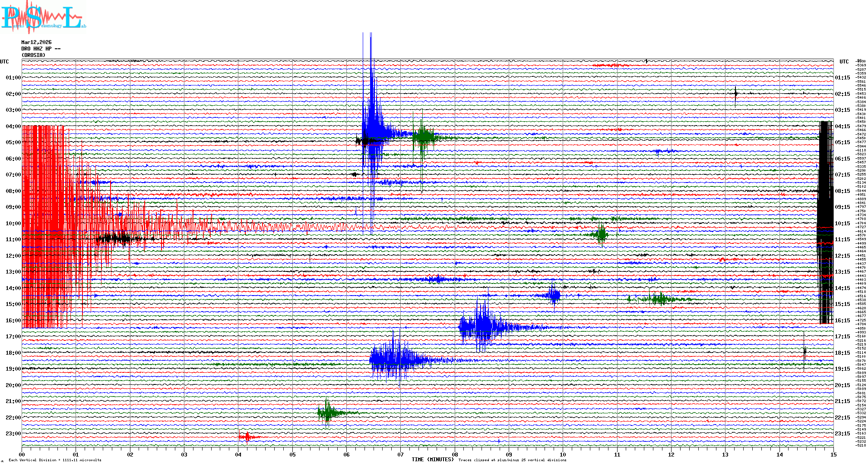The width and height of the screenshot is (868, 466).
Task: Select the 23:00 hour label on left
Action: (13, 434)
